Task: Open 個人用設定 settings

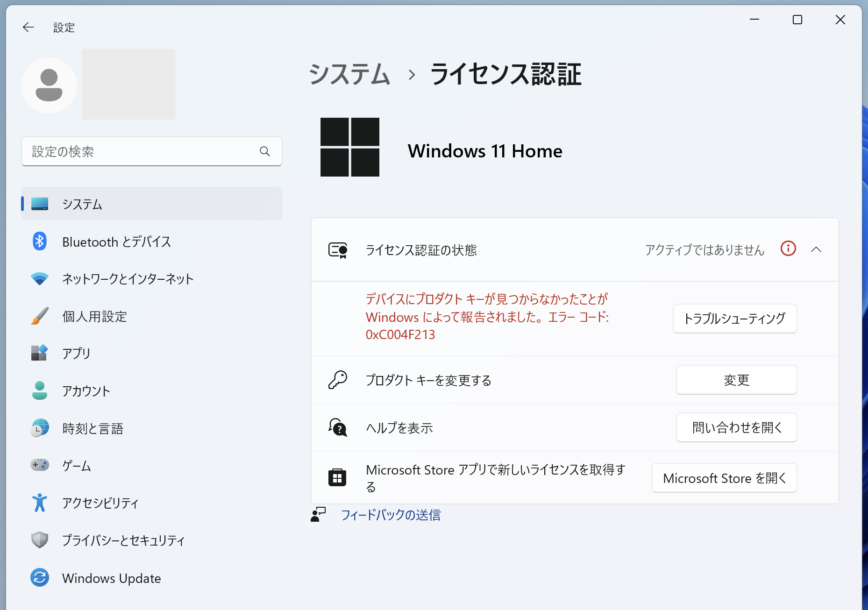Action: click(152, 316)
